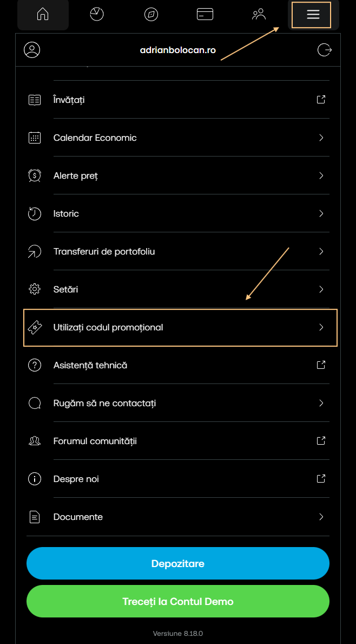Click the user profile avatar icon
The image size is (356, 644).
(x=32, y=50)
